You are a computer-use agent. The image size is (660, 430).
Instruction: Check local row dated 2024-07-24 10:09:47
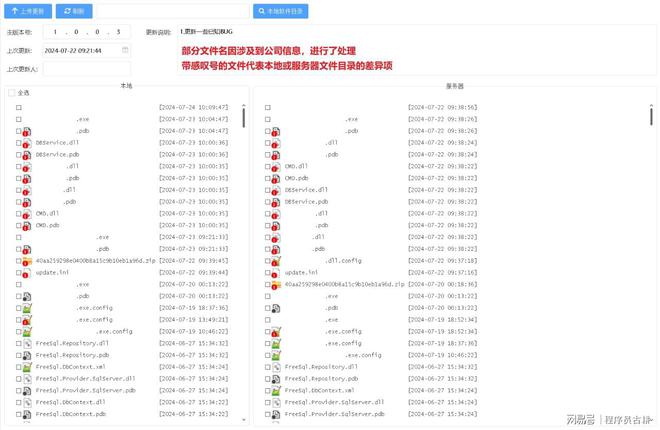[x=19, y=107]
